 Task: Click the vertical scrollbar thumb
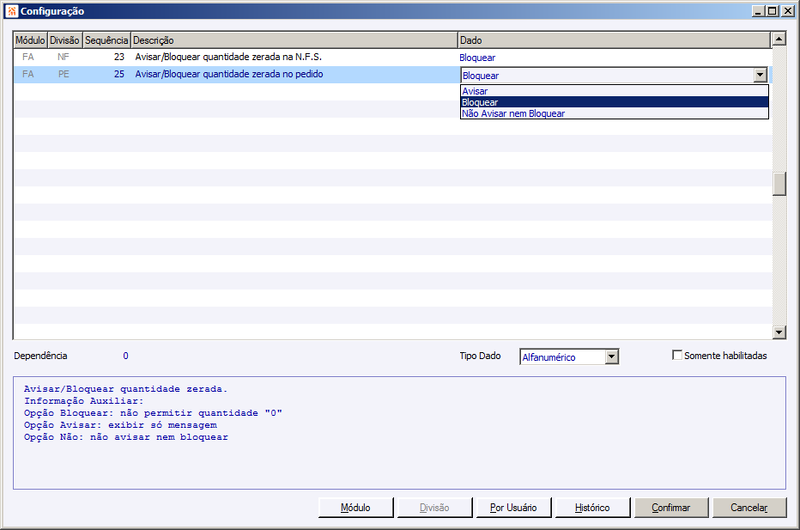coord(779,184)
